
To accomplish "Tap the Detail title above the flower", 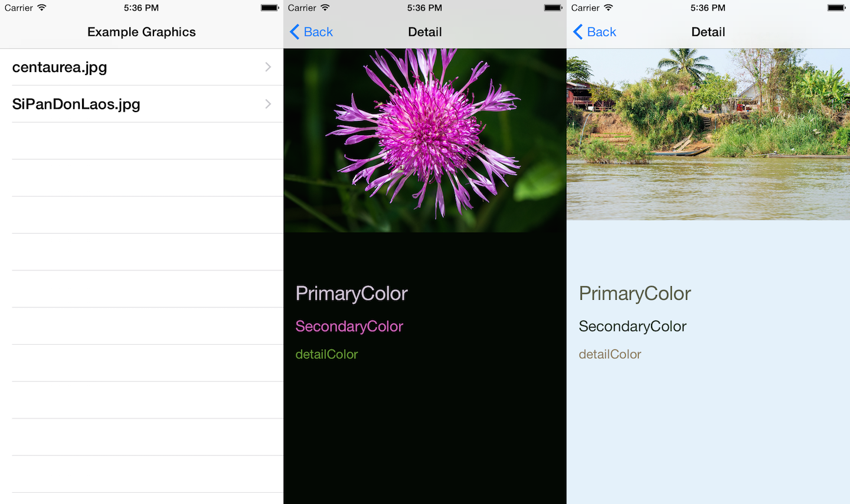I will 425,32.
